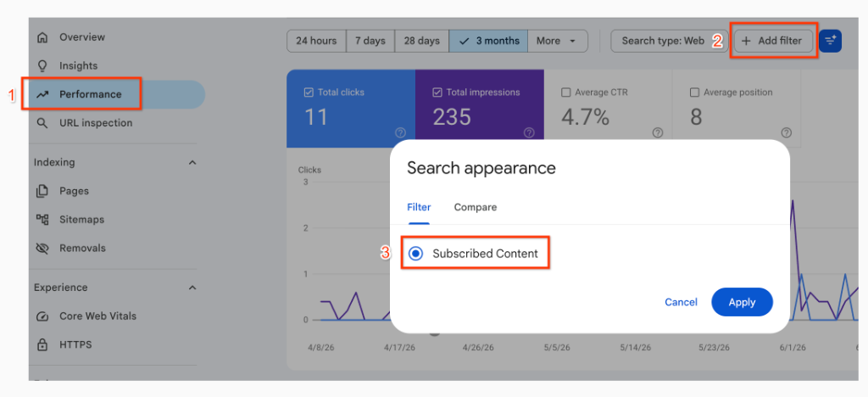868x397 pixels.
Task: Open Core Web Vitals report
Action: point(98,316)
